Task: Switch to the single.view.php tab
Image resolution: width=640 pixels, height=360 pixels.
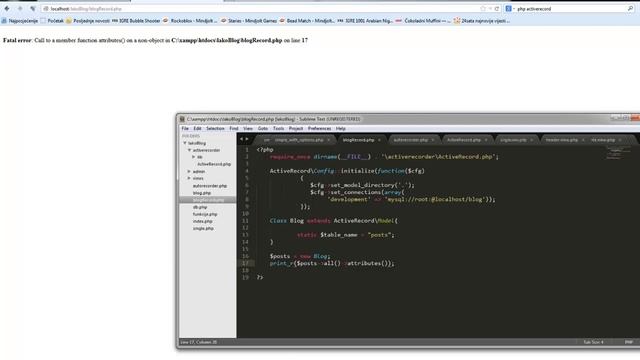Action: [513, 140]
